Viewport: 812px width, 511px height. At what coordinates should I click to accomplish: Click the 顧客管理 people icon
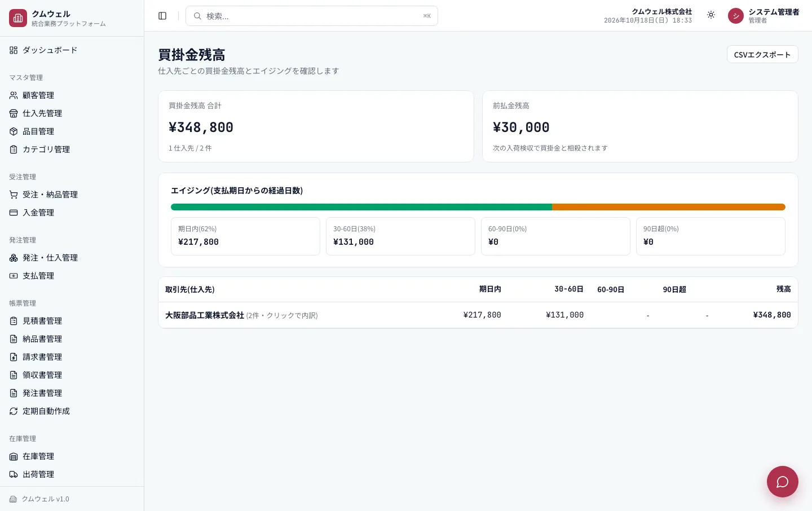[14, 95]
